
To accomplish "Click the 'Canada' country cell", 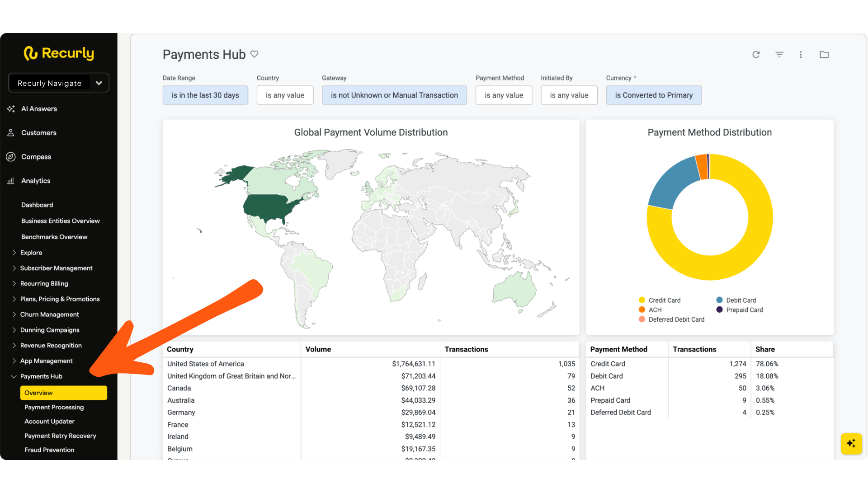I will (x=179, y=388).
